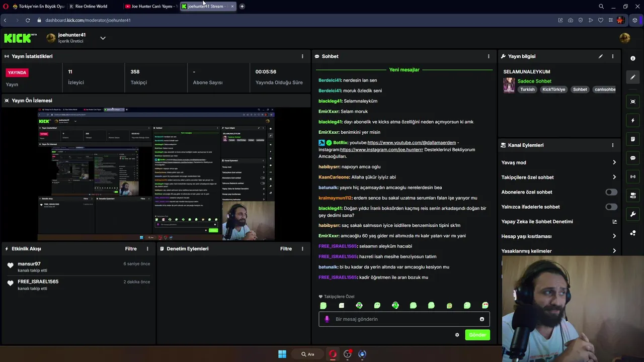644x362 pixels.
Task: Open chat settings gear icon
Action: coord(457,335)
